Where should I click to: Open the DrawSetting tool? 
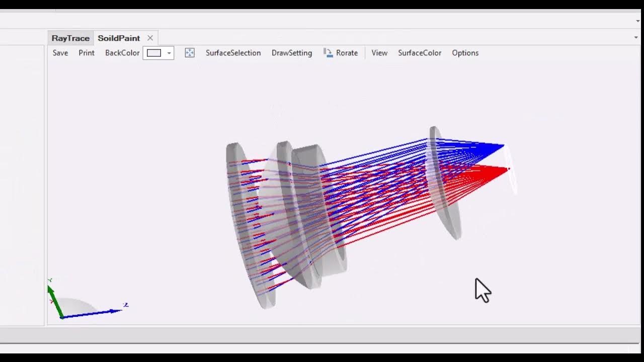[x=292, y=53]
